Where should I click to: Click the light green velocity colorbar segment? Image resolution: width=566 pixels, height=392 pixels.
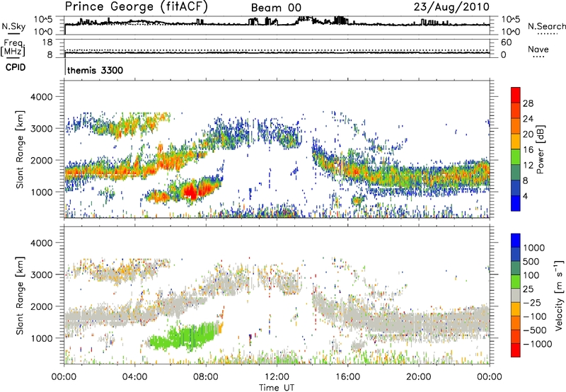click(x=516, y=282)
